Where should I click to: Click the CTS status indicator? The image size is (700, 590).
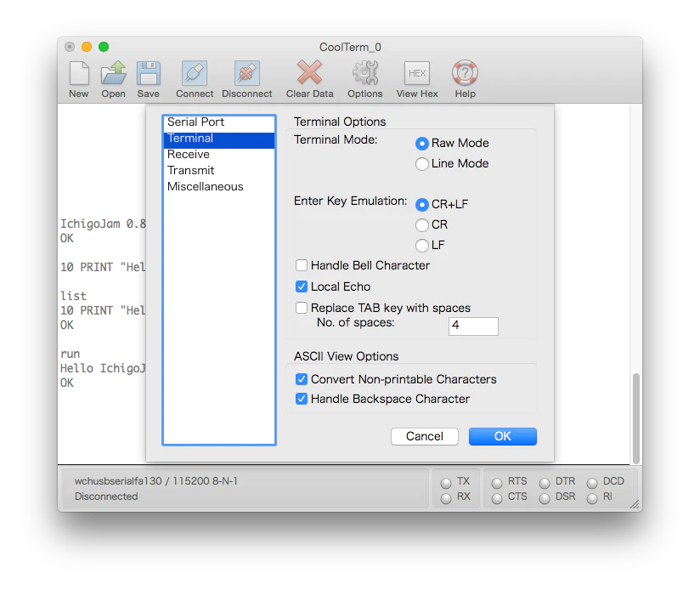coord(496,498)
